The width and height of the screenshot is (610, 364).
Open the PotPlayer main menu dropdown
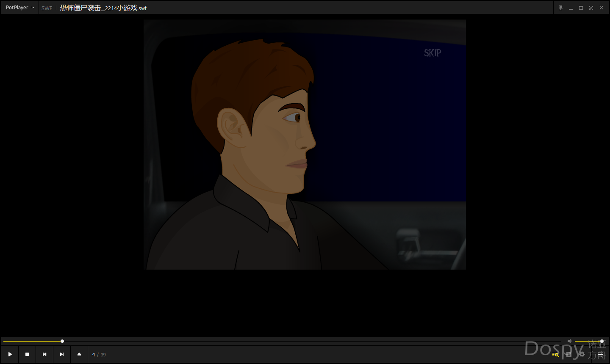pyautogui.click(x=20, y=8)
